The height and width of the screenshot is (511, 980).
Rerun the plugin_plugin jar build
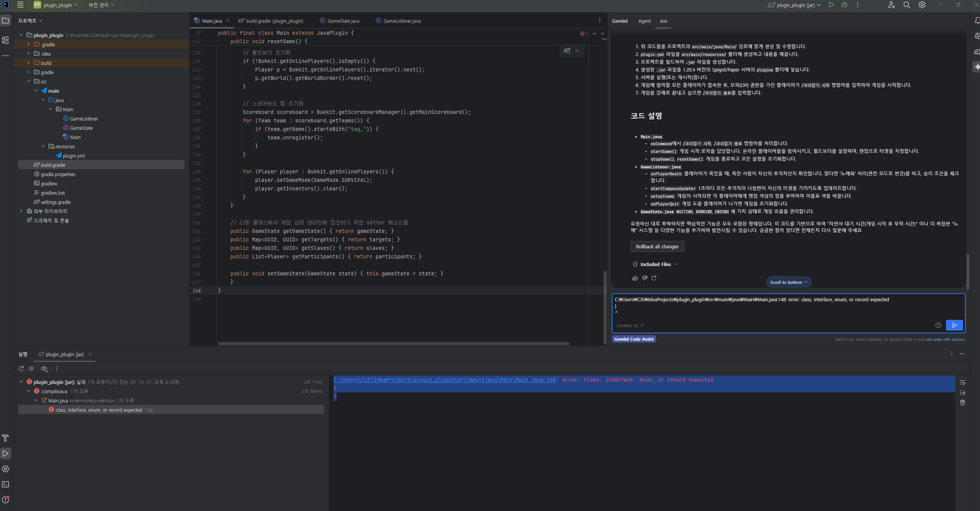22,368
